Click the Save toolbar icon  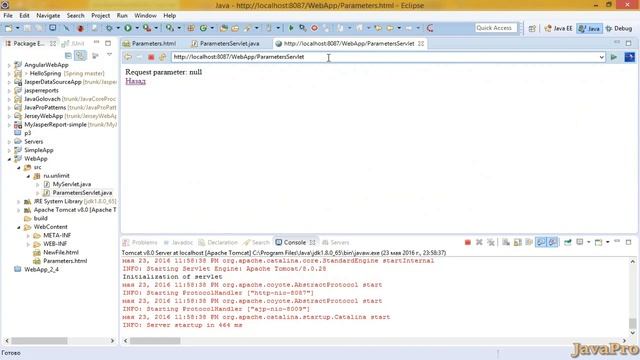tap(27, 28)
